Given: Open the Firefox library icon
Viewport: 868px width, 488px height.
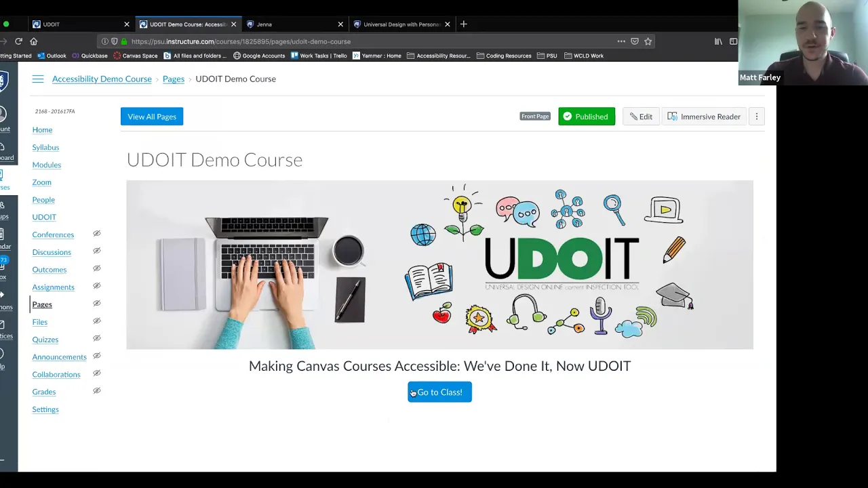Looking at the screenshot, I should (718, 41).
